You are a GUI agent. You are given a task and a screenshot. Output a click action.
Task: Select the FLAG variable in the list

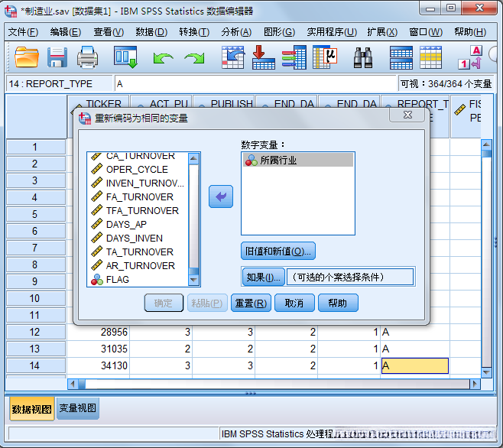[118, 280]
